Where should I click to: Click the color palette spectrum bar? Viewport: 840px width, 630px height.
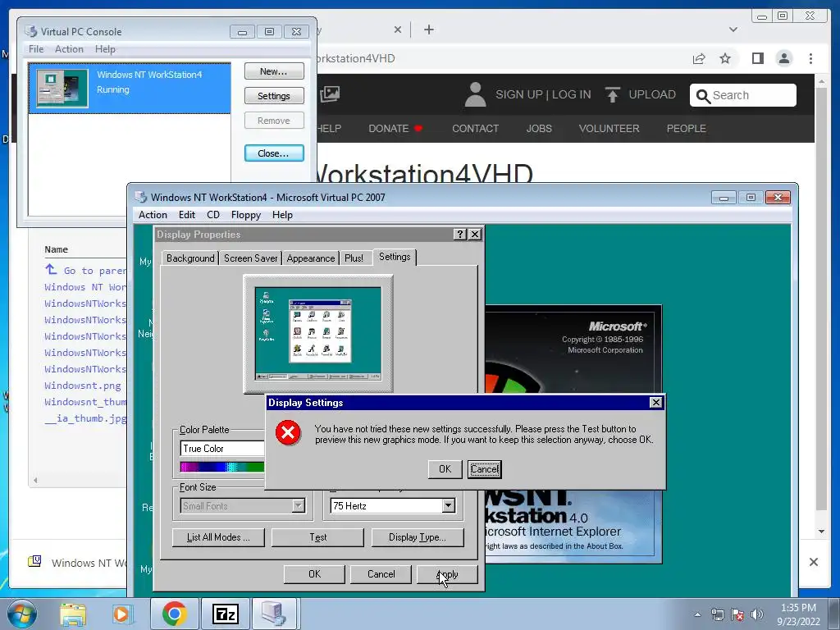click(222, 467)
